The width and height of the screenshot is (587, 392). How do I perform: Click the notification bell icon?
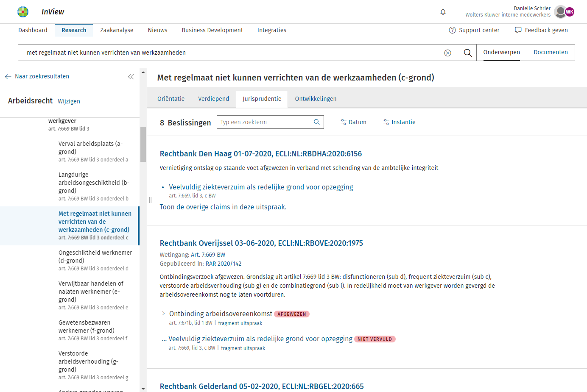[x=443, y=12]
